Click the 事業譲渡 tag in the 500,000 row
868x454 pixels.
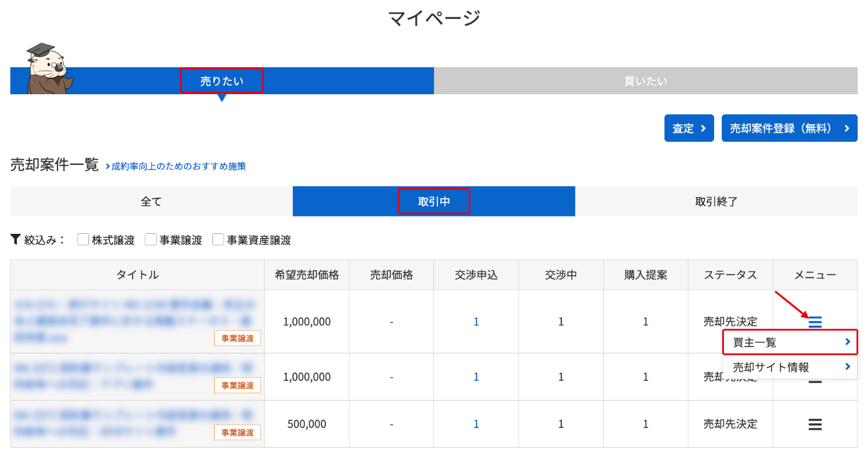(x=238, y=432)
